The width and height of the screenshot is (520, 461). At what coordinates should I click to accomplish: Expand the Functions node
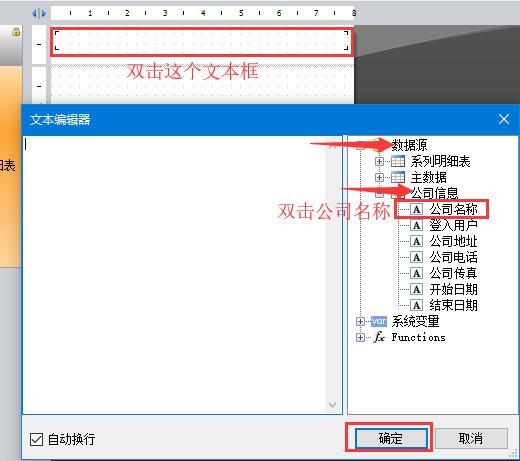[360, 337]
